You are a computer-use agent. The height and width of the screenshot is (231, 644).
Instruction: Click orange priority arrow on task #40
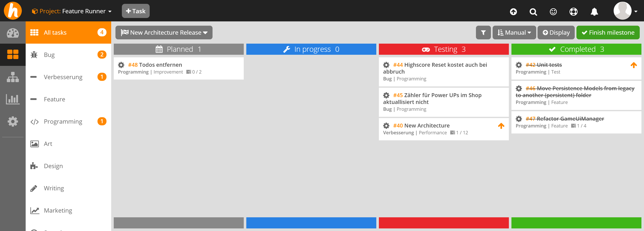[x=501, y=126]
